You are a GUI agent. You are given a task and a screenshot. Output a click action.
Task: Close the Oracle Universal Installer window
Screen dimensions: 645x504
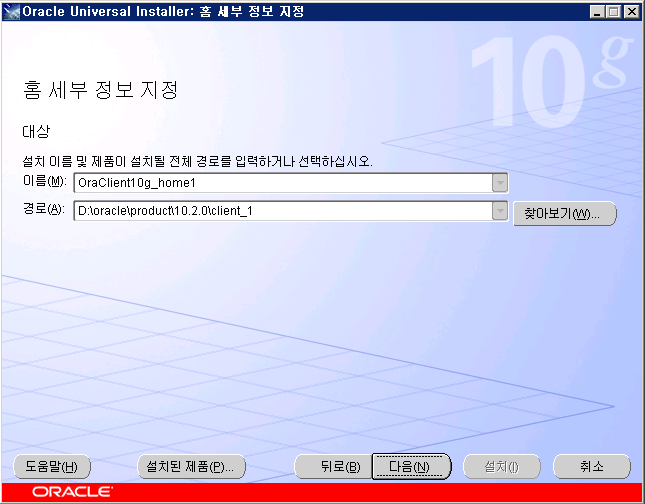pyautogui.click(x=631, y=12)
